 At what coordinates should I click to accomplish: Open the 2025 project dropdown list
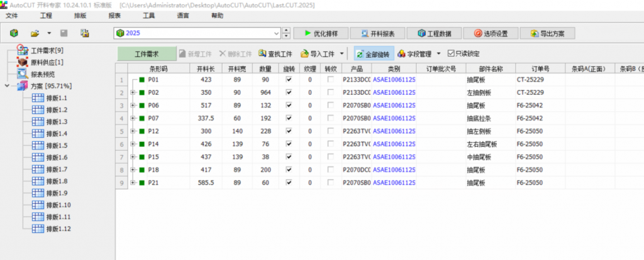coord(277,33)
